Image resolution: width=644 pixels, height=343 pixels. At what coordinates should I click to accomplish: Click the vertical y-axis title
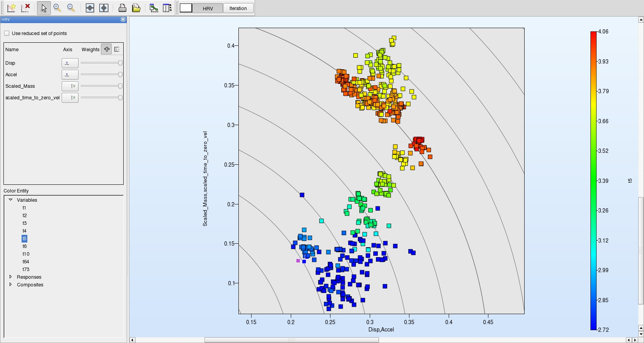205,179
